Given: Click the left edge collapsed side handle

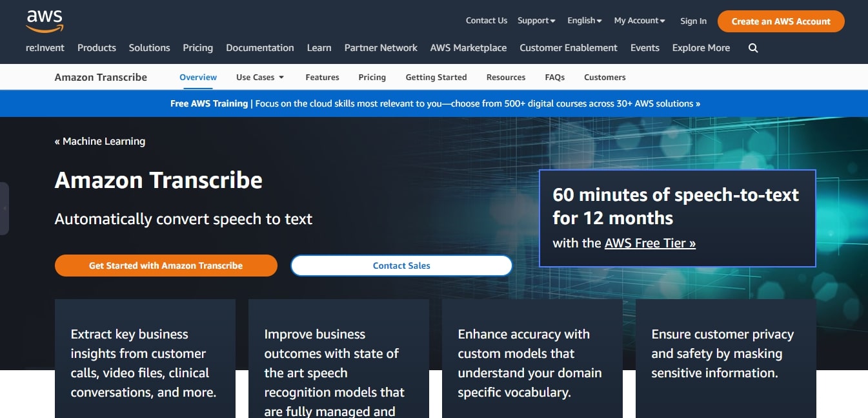Looking at the screenshot, I should coord(4,208).
